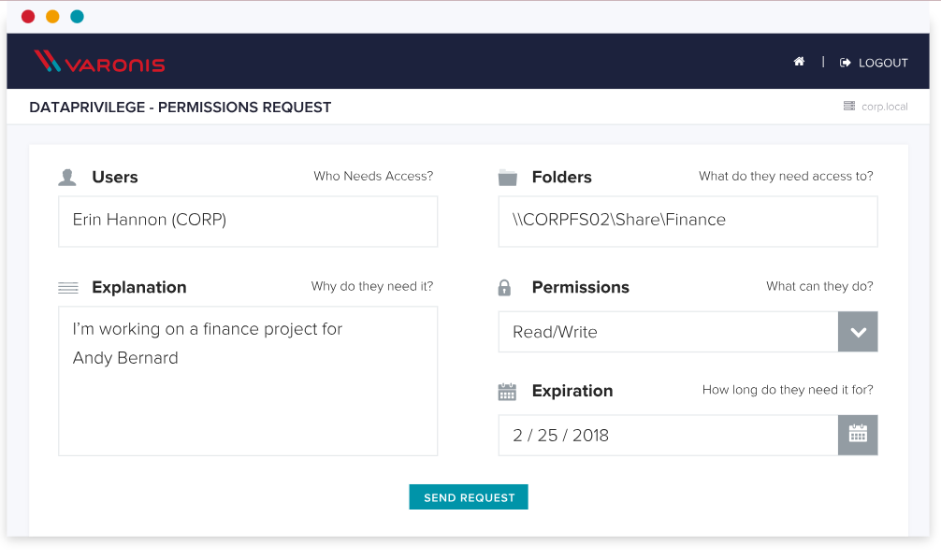Image resolution: width=941 pixels, height=560 pixels.
Task: Click inside the Explanation text area
Action: pyautogui.click(x=247, y=381)
